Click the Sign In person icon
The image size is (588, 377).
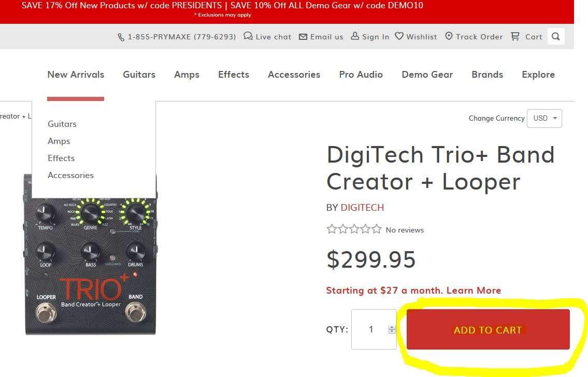(x=355, y=36)
